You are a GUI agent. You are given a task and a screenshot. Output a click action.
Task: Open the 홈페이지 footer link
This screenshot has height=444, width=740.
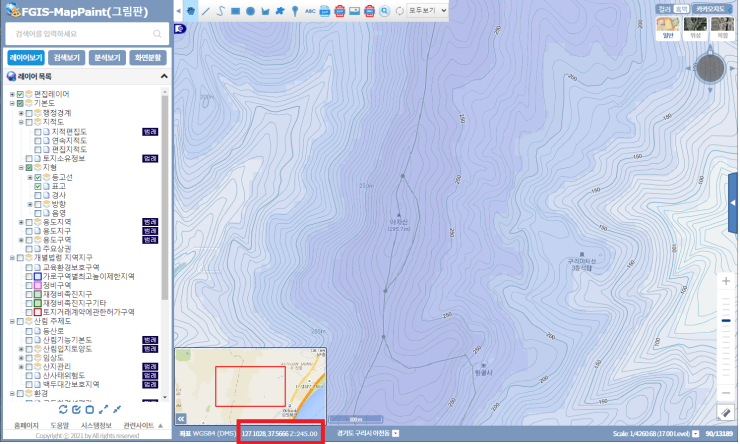click(x=26, y=426)
